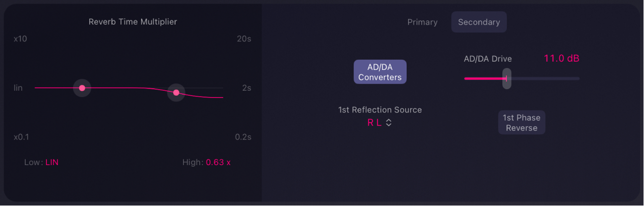
Task: Click the x10 multiplier axis label
Action: point(20,38)
